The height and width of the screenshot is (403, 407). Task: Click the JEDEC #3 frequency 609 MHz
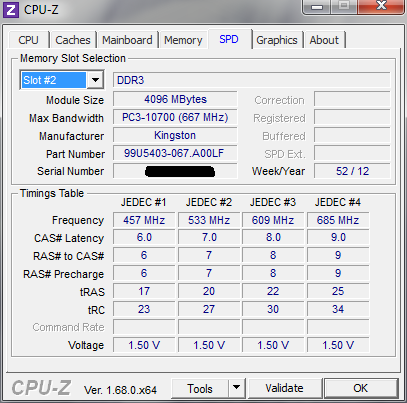pos(273,220)
